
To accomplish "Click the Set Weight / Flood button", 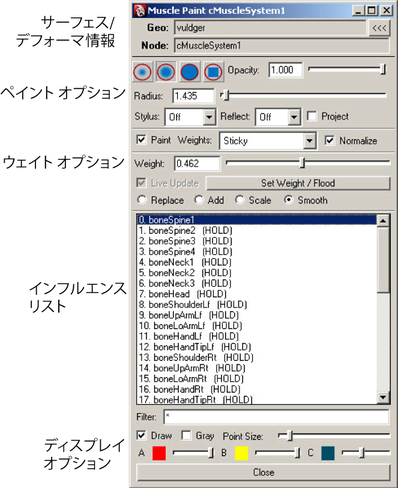I will pyautogui.click(x=298, y=183).
